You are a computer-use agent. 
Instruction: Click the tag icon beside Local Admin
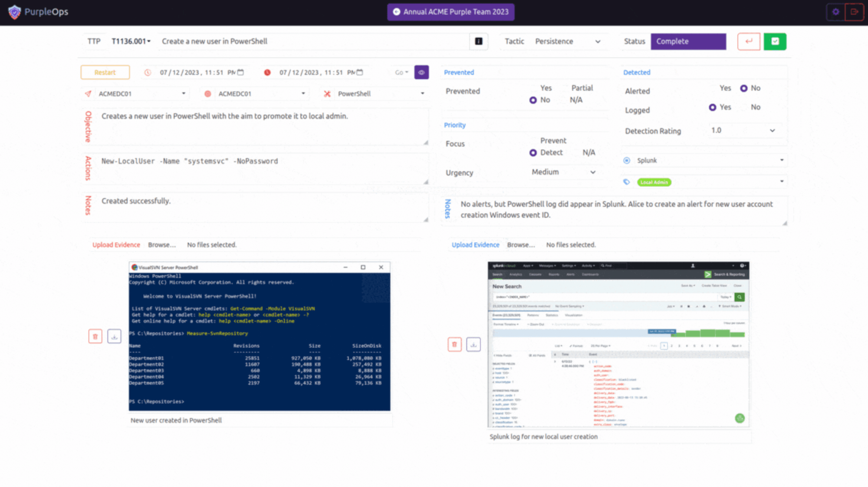tap(627, 182)
